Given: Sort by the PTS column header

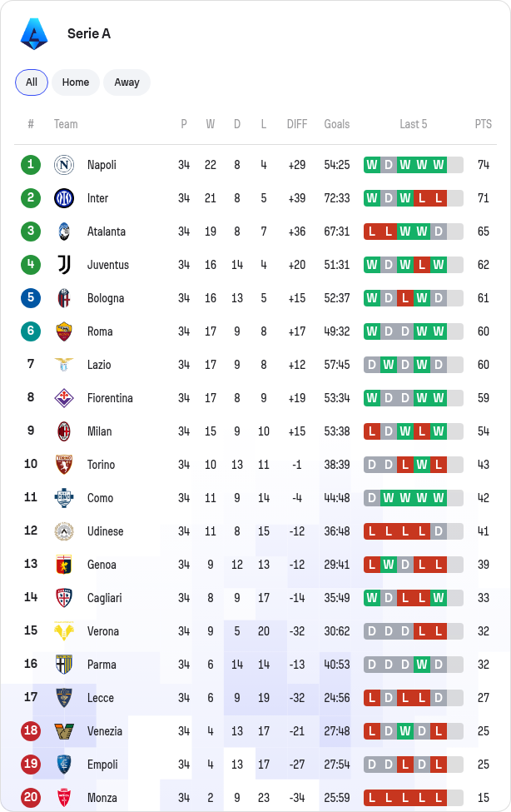Looking at the screenshot, I should [483, 124].
